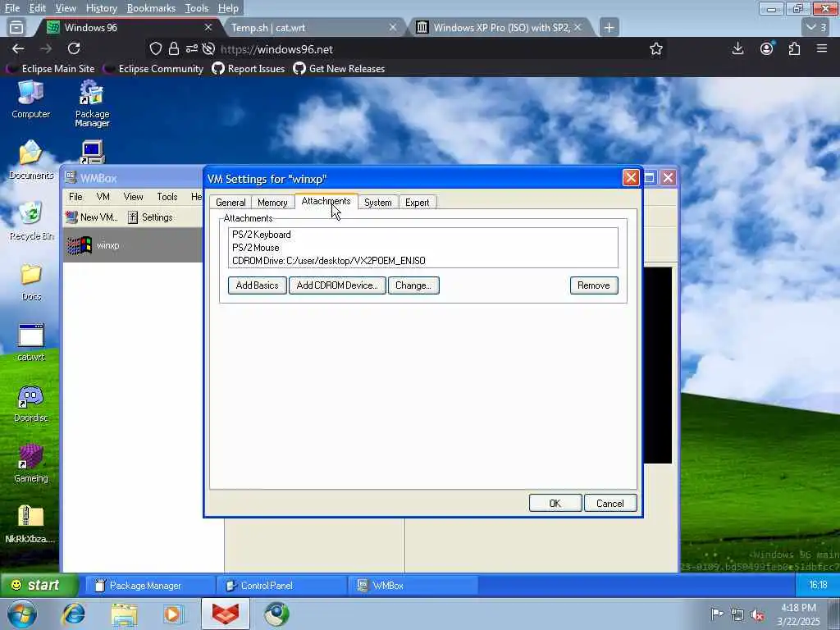Click New VM... in WMBox toolbar

(92, 217)
